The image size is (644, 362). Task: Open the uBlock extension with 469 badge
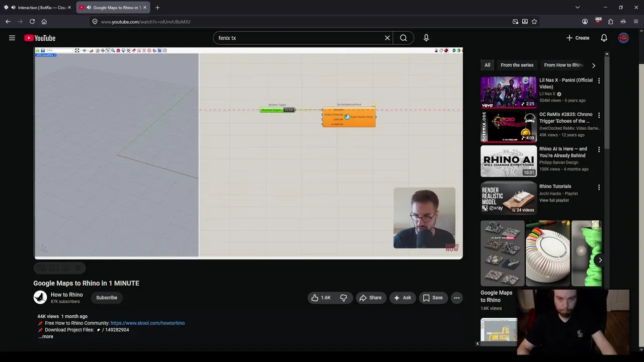[598, 21]
